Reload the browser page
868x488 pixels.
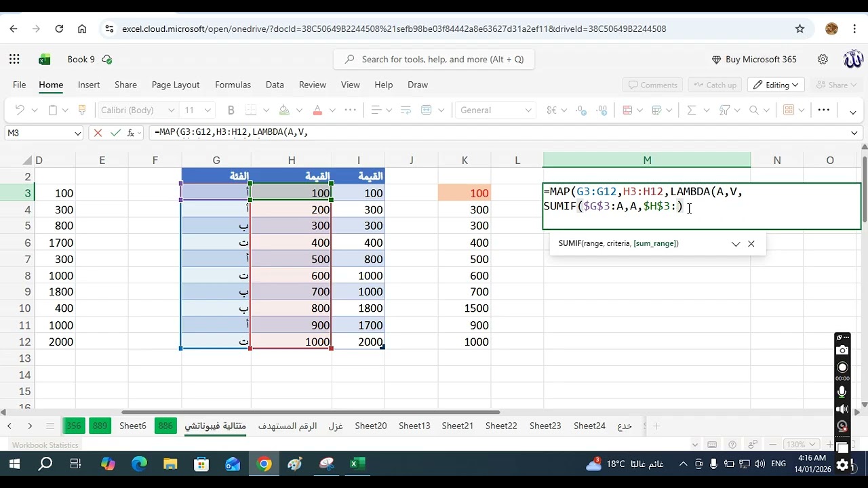[x=59, y=29]
